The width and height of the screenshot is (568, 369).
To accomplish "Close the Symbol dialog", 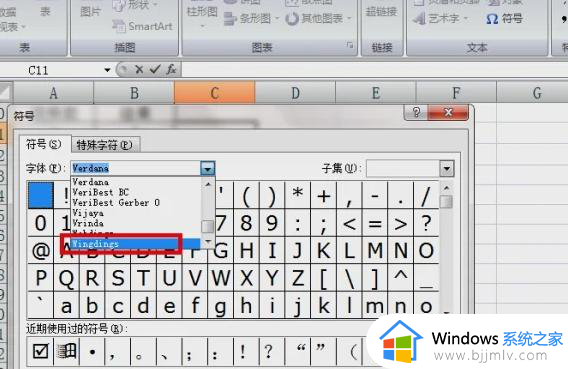I will coord(448,112).
